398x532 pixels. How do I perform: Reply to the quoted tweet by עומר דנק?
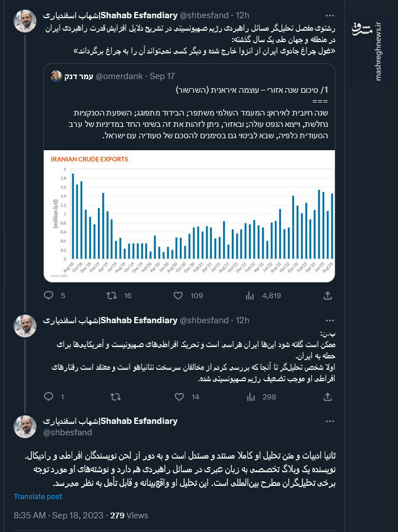point(49,295)
